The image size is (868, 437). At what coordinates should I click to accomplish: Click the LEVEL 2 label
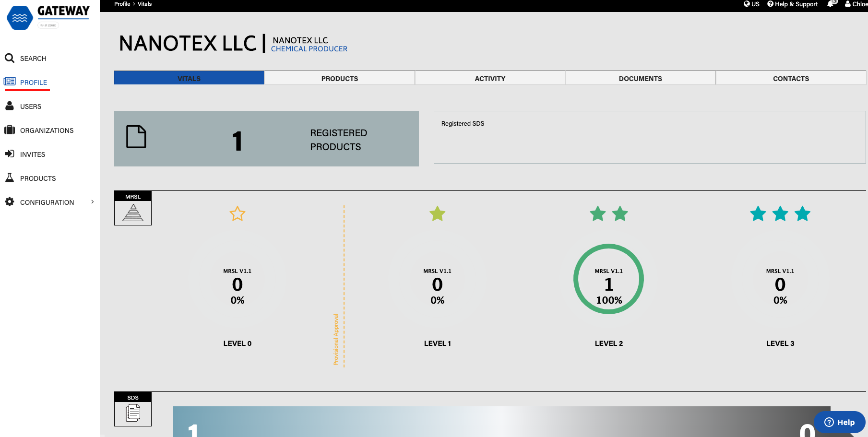tap(609, 343)
